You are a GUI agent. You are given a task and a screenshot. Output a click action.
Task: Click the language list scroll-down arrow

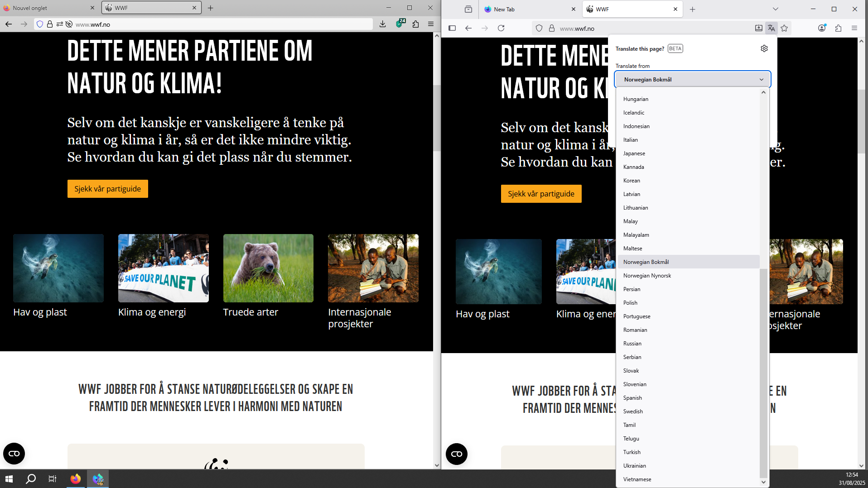click(763, 482)
